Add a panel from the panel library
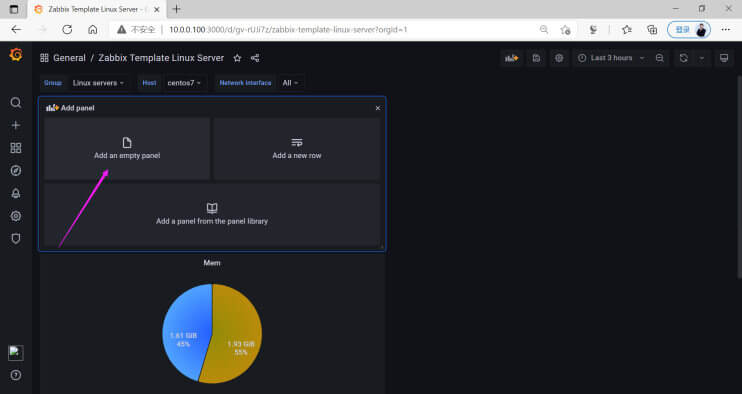Screen dimensions: 742x394 click(212, 214)
